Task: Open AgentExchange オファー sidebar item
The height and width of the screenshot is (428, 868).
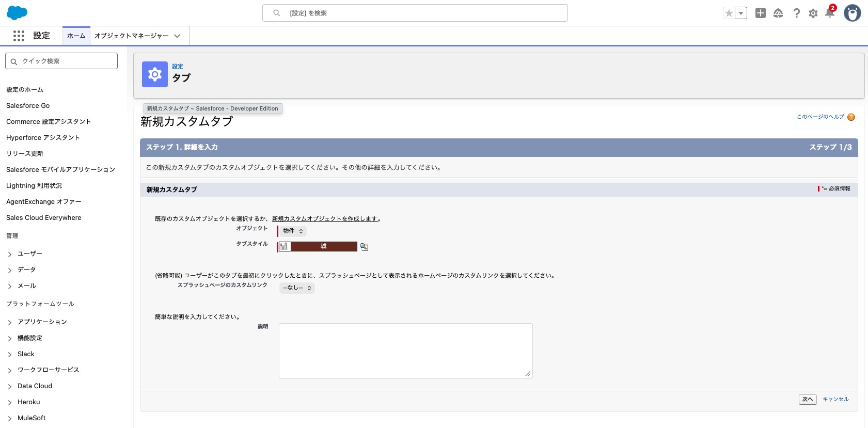Action: [44, 201]
